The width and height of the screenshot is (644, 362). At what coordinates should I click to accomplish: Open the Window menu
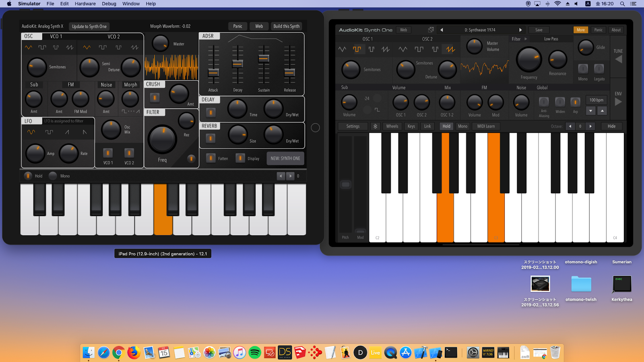[x=131, y=4]
